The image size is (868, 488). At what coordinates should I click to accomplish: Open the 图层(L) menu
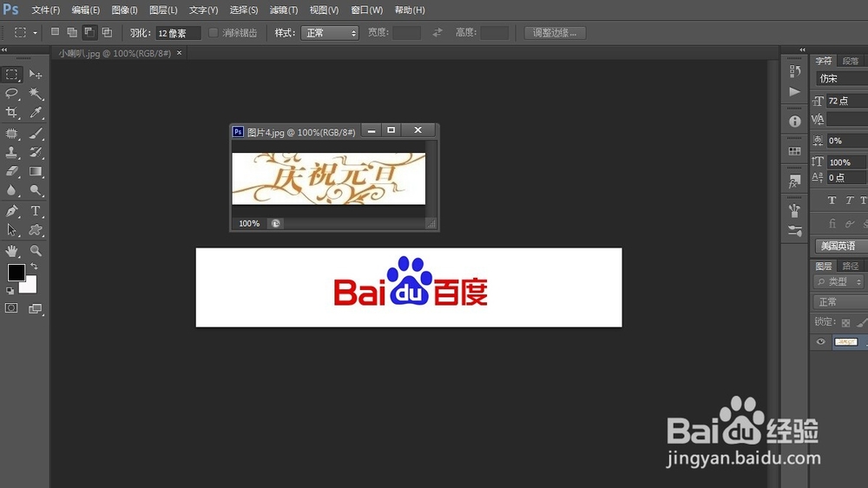point(163,10)
